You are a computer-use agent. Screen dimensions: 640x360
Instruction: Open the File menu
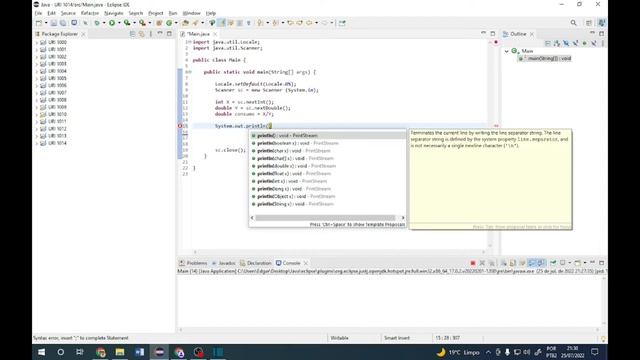(x=38, y=13)
